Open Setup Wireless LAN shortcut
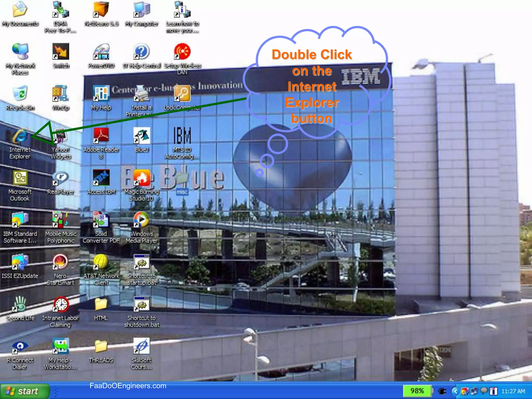This screenshot has width=532, height=399. click(x=182, y=51)
